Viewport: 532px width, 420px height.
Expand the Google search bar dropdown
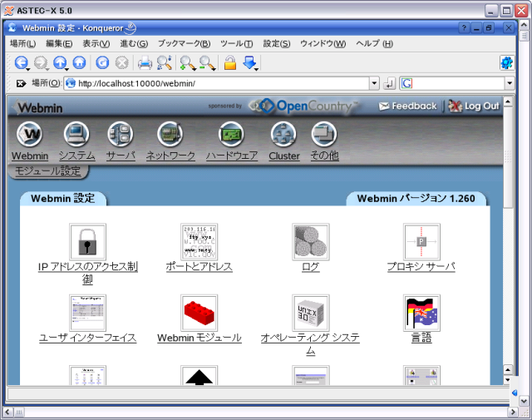coord(510,83)
